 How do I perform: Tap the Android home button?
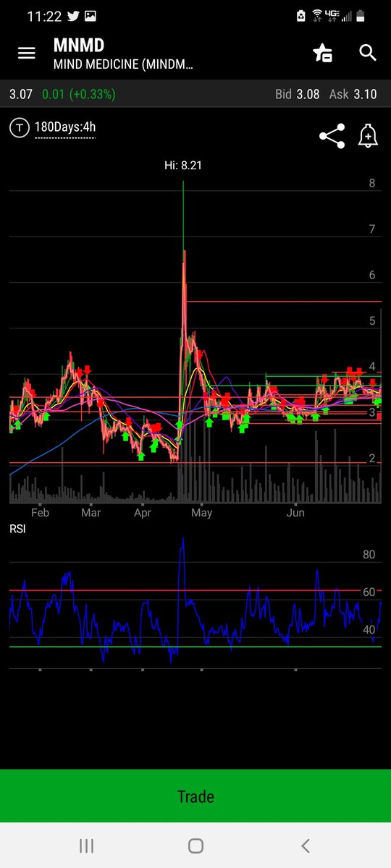coord(195,846)
